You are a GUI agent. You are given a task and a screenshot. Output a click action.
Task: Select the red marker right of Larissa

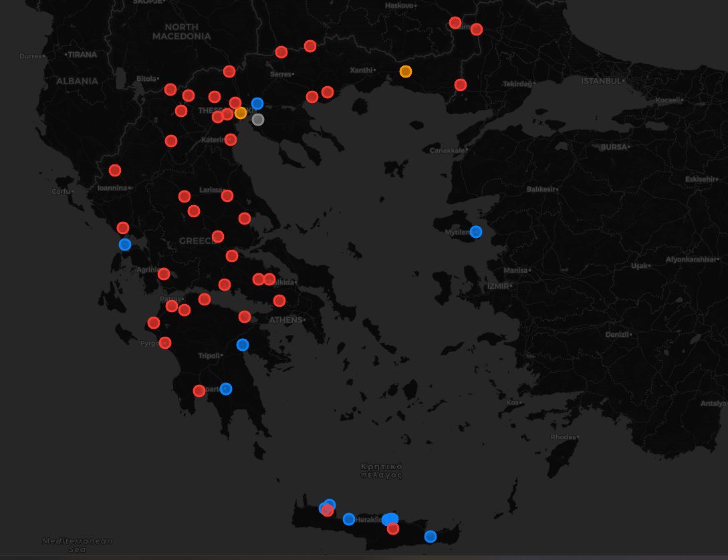pyautogui.click(x=227, y=196)
